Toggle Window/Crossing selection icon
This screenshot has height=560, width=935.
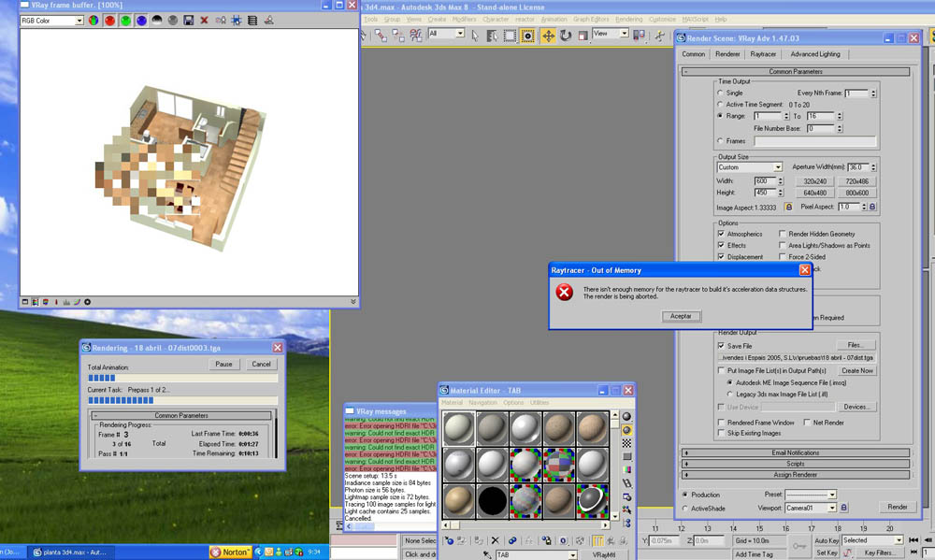[x=527, y=36]
